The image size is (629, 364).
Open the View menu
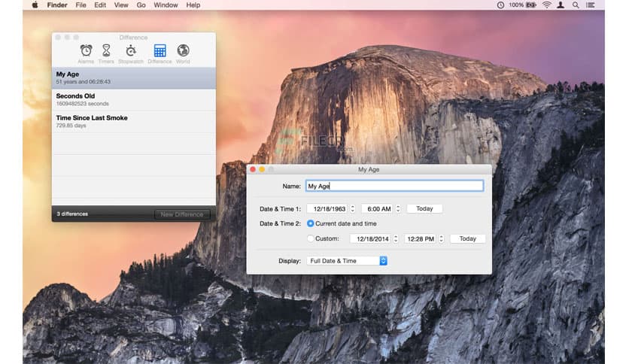[121, 5]
